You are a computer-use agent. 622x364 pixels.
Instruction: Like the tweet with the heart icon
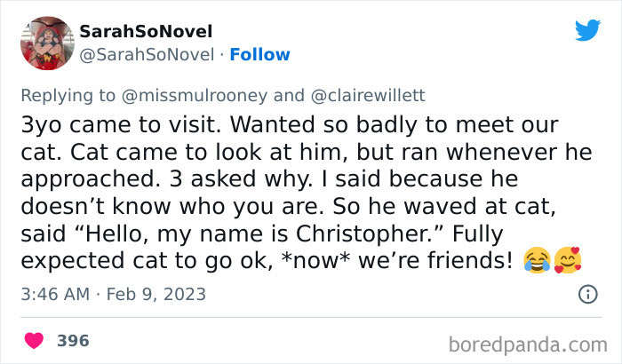35,340
